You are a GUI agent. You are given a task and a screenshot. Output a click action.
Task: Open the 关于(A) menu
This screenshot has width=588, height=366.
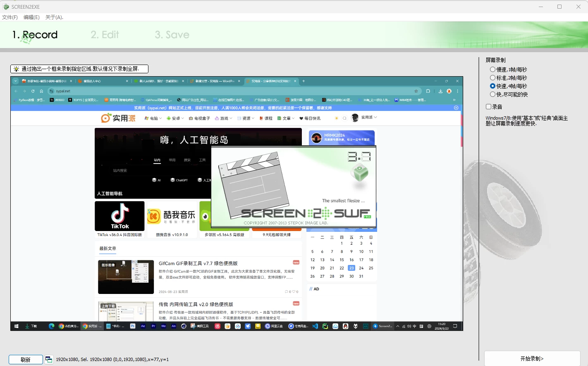pos(54,17)
